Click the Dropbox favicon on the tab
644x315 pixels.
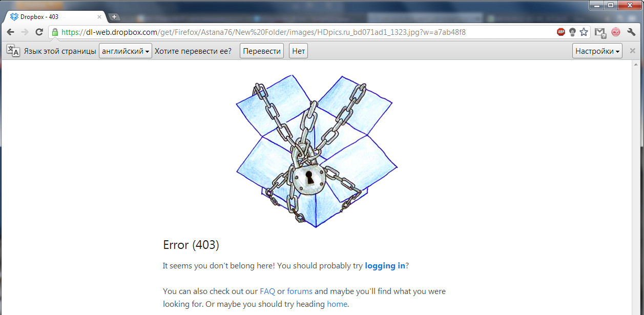14,17
